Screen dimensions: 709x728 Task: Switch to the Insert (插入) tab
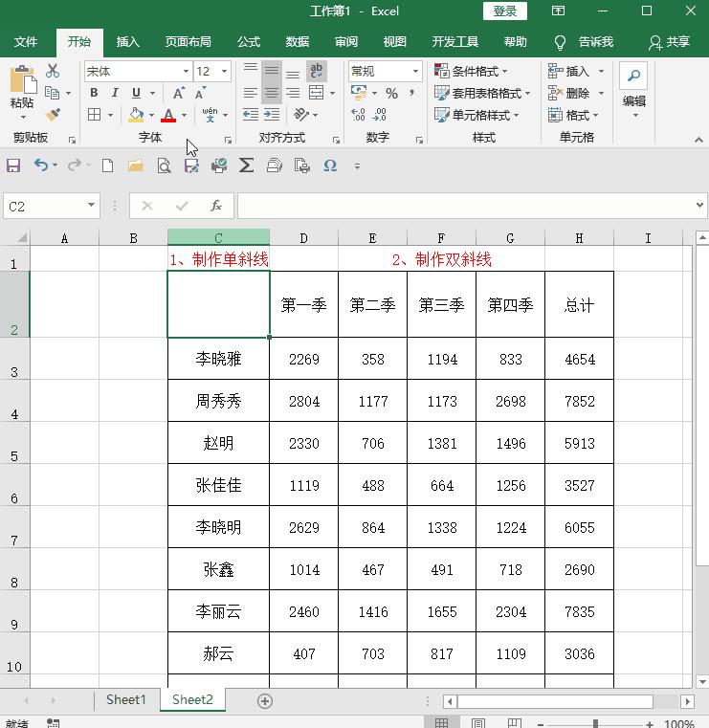click(127, 42)
